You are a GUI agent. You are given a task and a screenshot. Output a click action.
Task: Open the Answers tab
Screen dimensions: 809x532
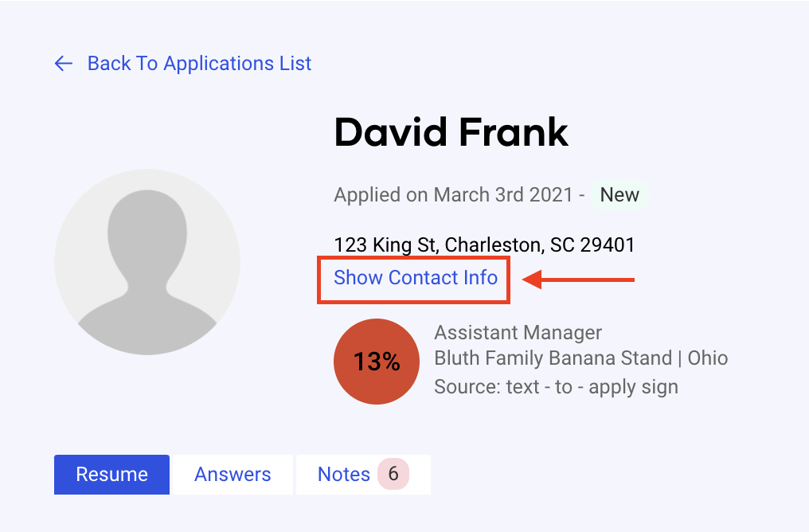click(x=233, y=475)
